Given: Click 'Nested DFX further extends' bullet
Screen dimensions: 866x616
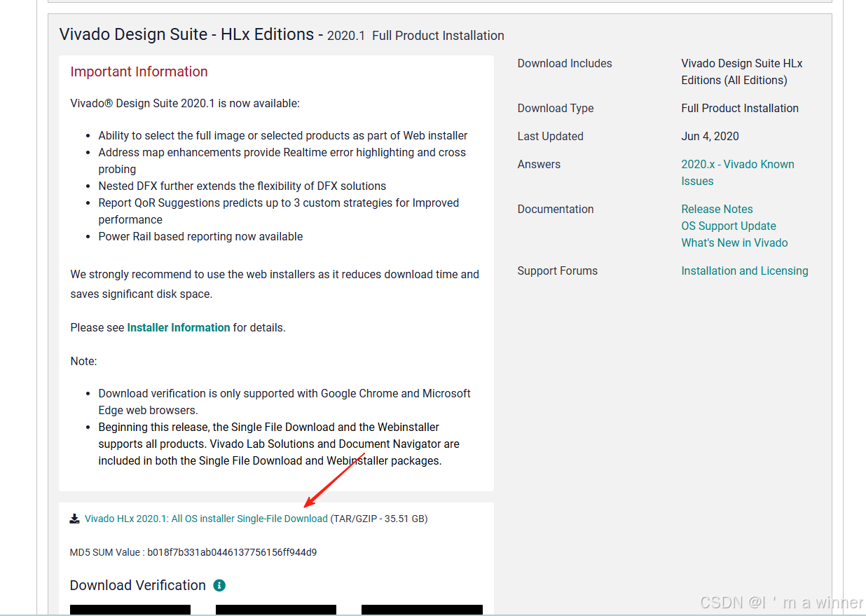Looking at the screenshot, I should click(x=242, y=186).
